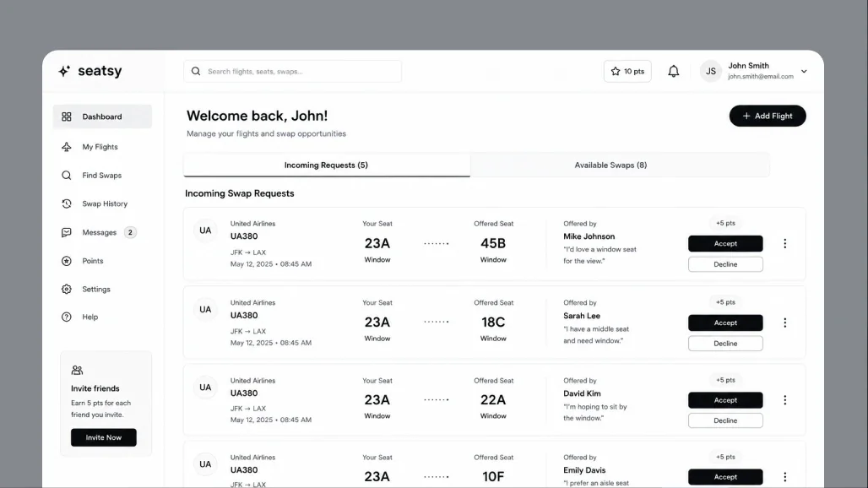868x488 pixels.
Task: Click the name David Kim
Action: pyautogui.click(x=582, y=393)
